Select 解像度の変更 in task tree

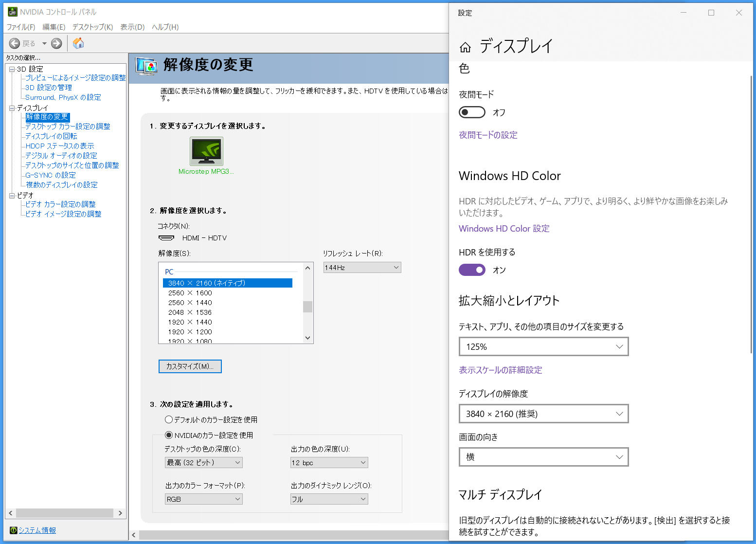pos(47,117)
